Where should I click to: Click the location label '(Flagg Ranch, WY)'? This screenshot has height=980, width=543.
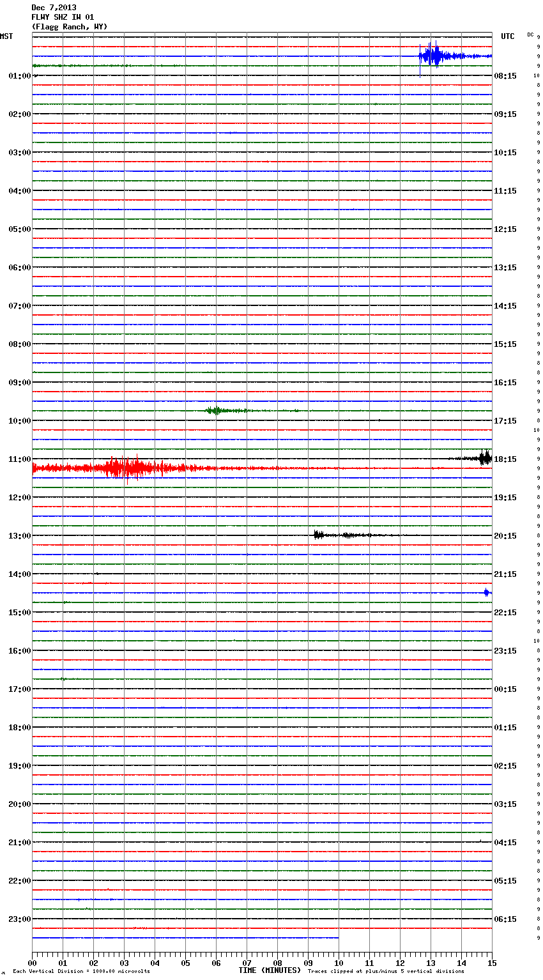(x=70, y=27)
